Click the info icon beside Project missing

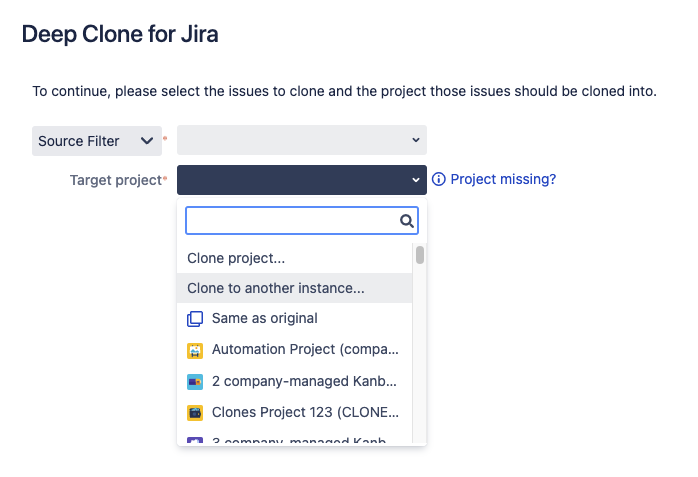(439, 180)
